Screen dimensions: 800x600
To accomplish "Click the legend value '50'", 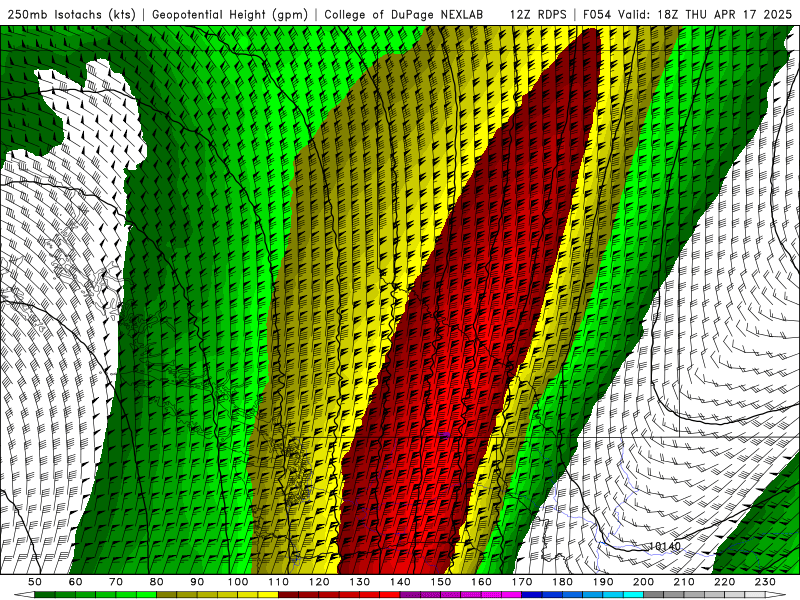I will [x=34, y=582].
